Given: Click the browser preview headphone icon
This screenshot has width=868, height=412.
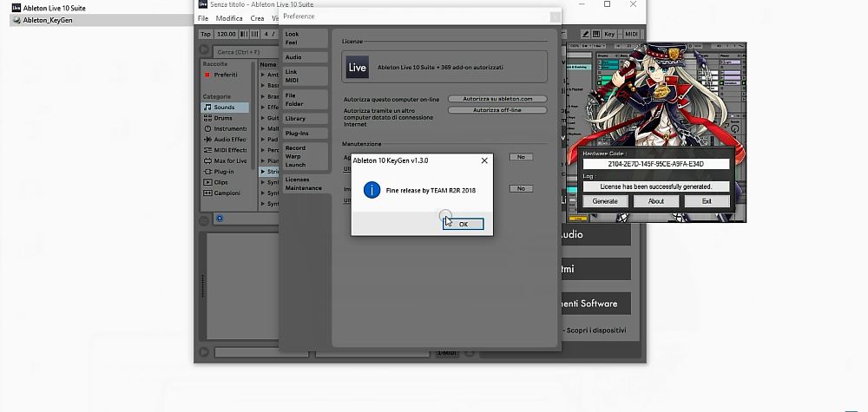Looking at the screenshot, I should click(220, 219).
